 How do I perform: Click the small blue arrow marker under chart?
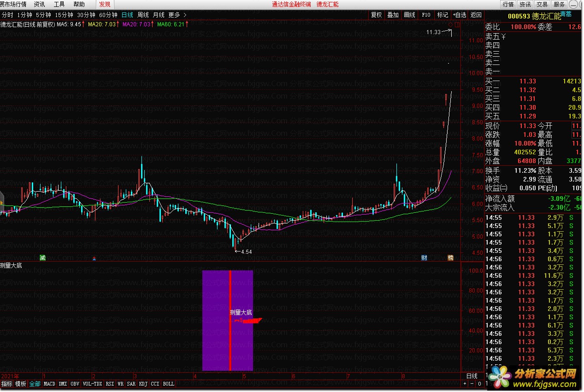point(94,258)
